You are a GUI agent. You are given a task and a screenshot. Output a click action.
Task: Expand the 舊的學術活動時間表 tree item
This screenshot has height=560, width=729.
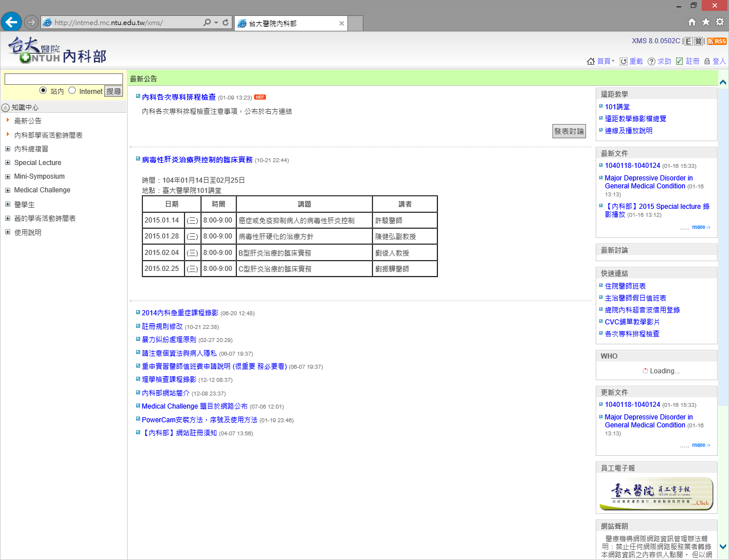(8, 219)
